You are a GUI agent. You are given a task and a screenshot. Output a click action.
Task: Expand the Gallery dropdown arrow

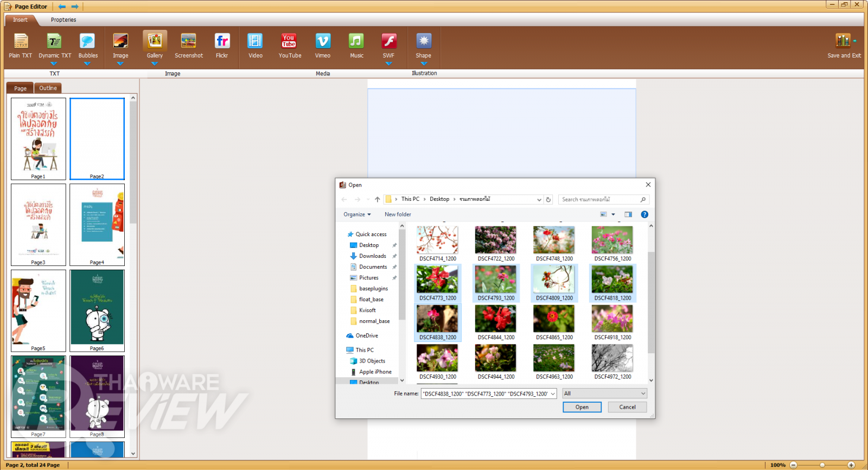pyautogui.click(x=155, y=63)
